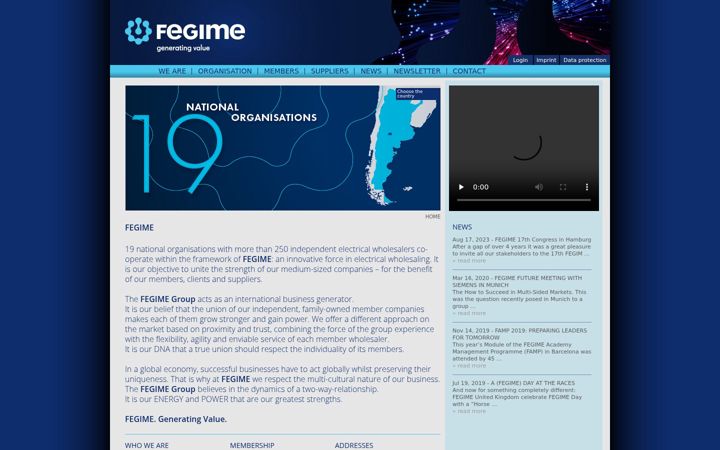720x450 pixels.
Task: Open the FEGIME 17th Congress in Hamburg news
Action: coord(522,240)
